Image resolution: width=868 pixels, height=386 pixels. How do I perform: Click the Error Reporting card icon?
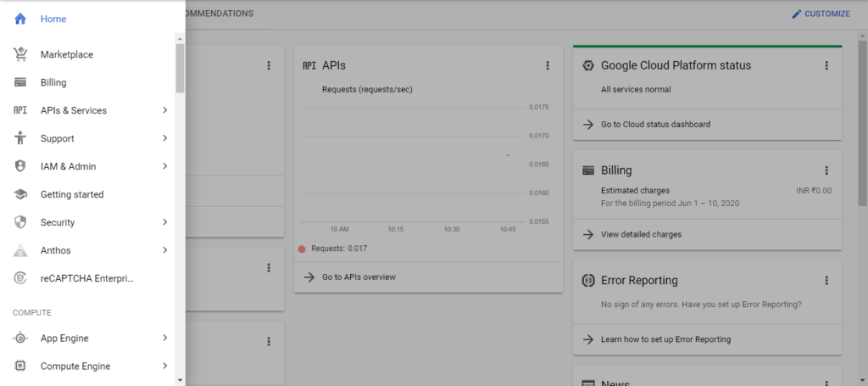point(588,280)
